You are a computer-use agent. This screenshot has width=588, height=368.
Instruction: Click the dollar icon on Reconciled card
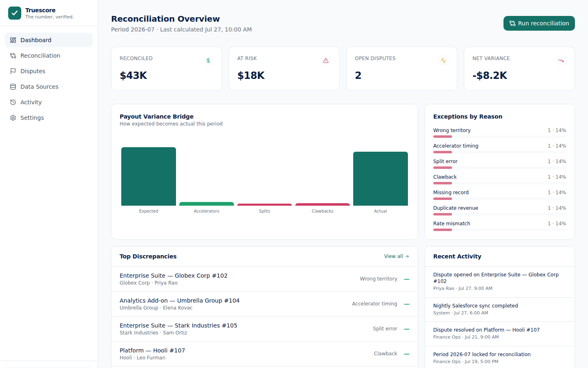[208, 61]
